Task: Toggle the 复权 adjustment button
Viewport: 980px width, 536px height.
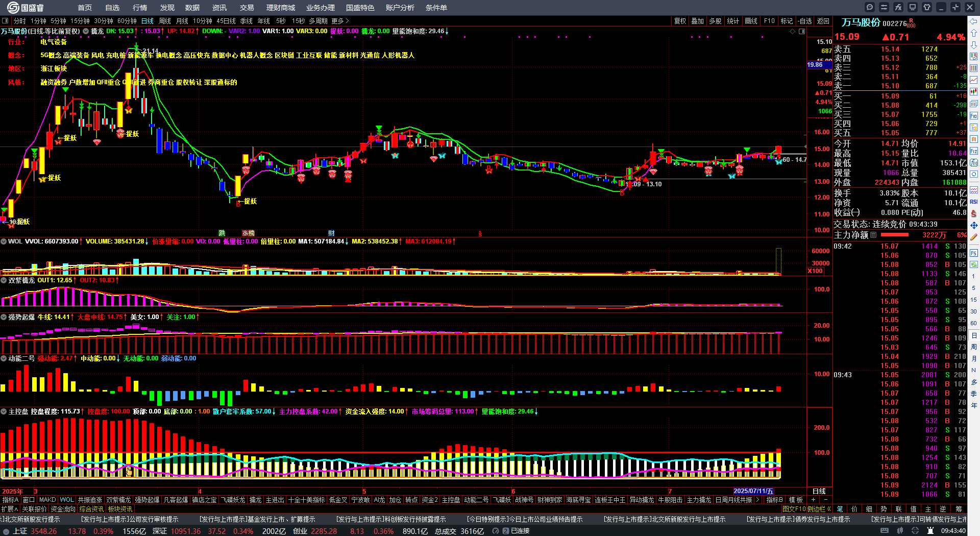Action: pyautogui.click(x=680, y=21)
